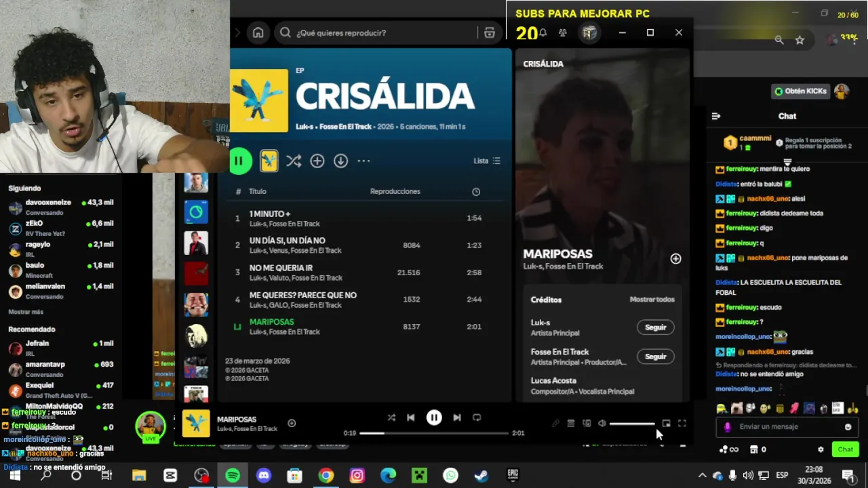The height and width of the screenshot is (488, 868).
Task: Toggle the queue view icon in the player bar
Action: (x=571, y=424)
